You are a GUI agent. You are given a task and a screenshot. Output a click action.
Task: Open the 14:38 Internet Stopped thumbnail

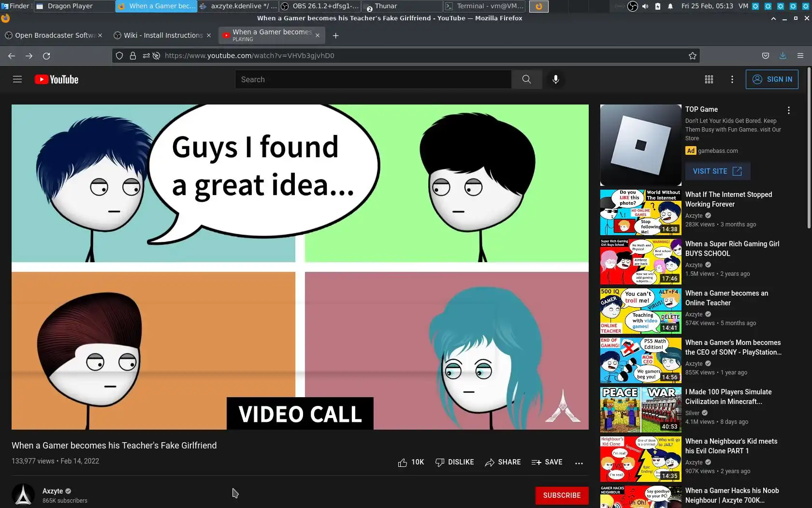click(641, 212)
